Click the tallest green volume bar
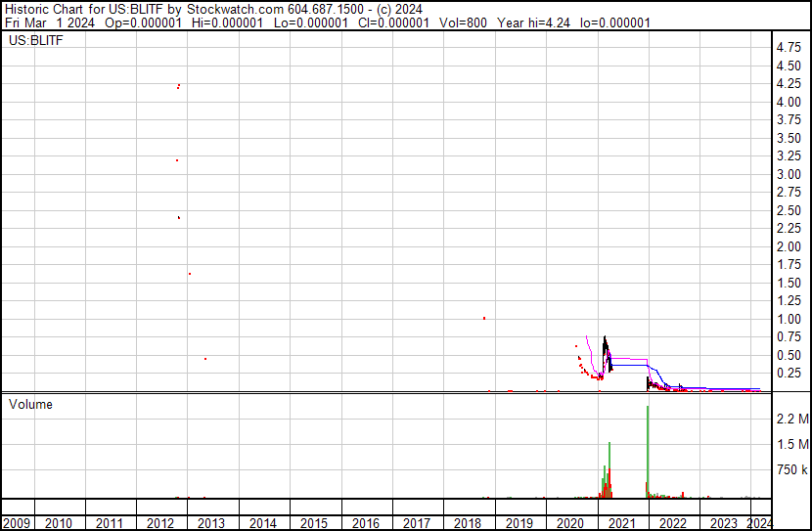The image size is (812, 531). tap(648, 452)
